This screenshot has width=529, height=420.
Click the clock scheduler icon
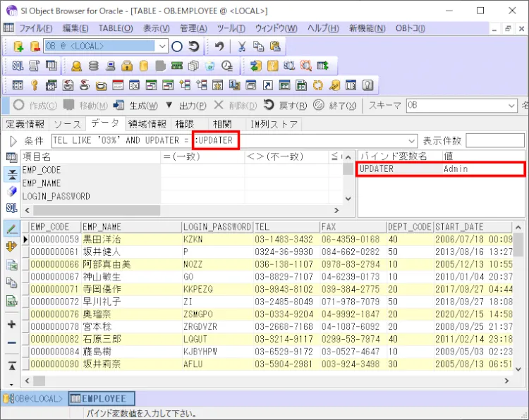point(226,66)
